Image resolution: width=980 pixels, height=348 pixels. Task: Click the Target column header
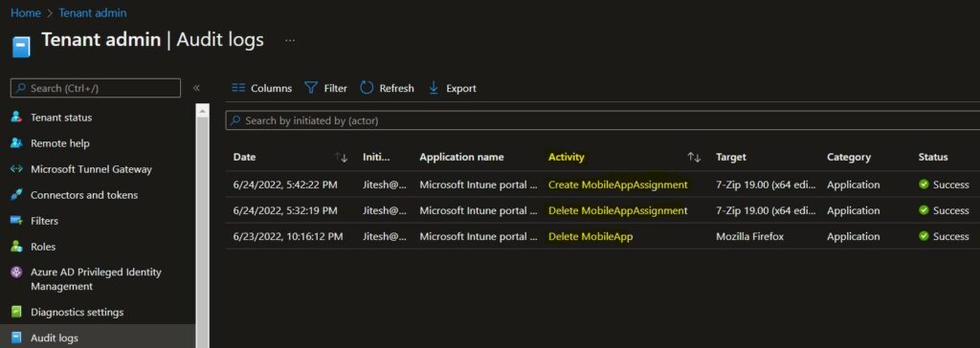point(731,157)
